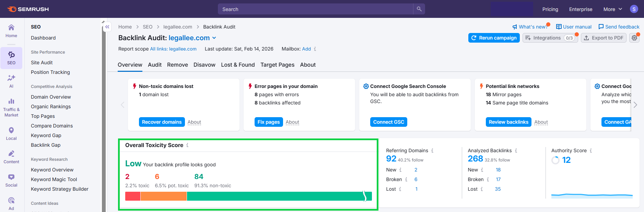Open Site Audit in SEO menu

[42, 63]
